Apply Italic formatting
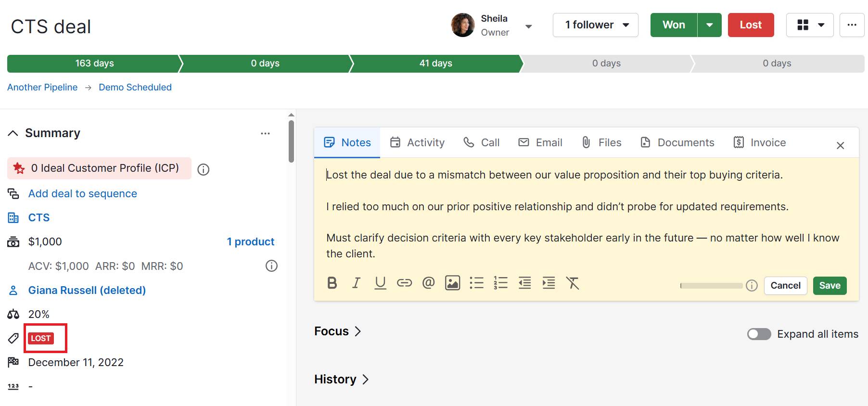This screenshot has height=406, width=868. point(356,283)
